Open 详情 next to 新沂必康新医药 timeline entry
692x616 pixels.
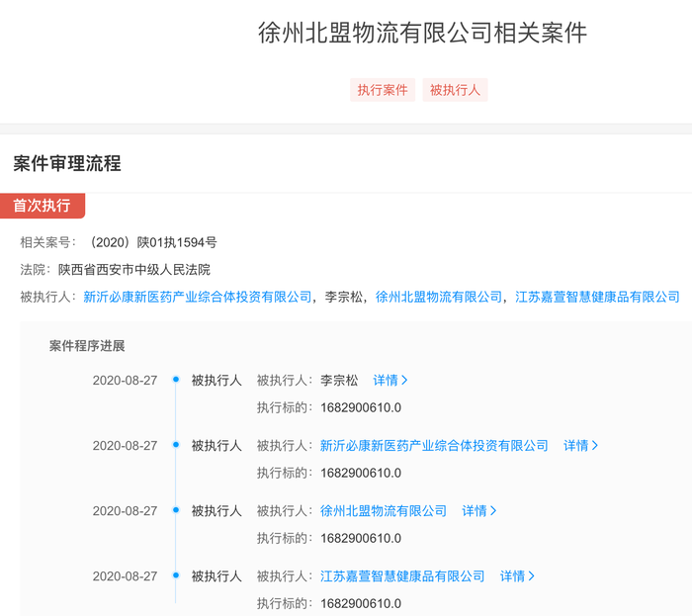pos(581,446)
